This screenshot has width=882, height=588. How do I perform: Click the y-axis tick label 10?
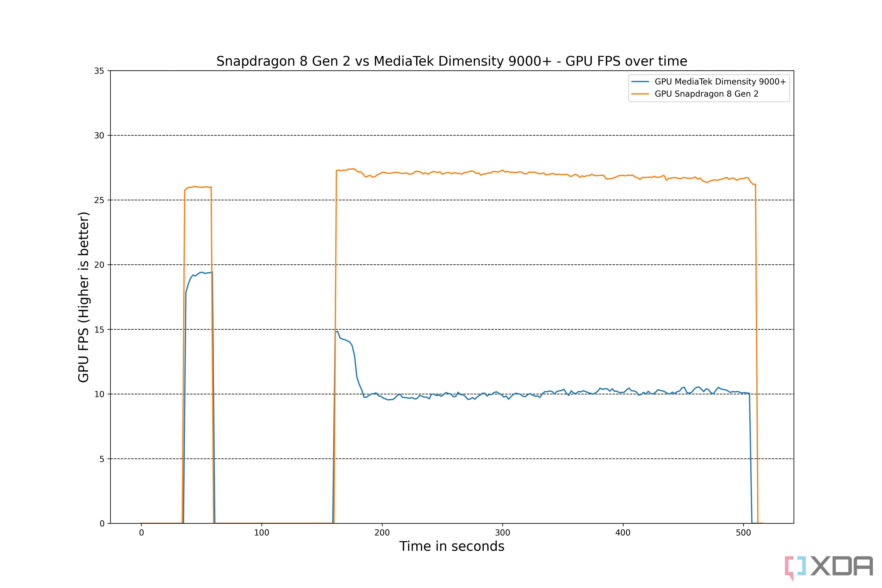[x=99, y=395]
